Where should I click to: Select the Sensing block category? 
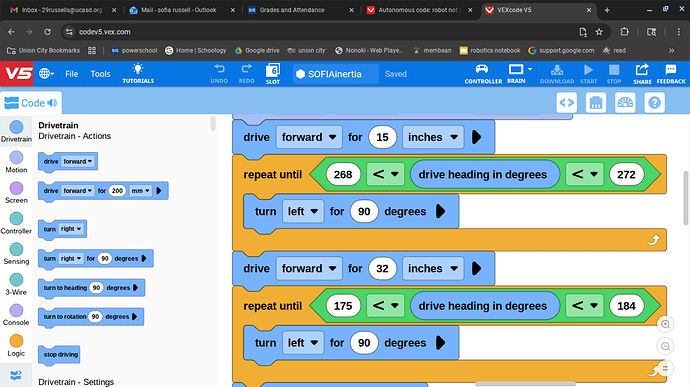[16, 254]
